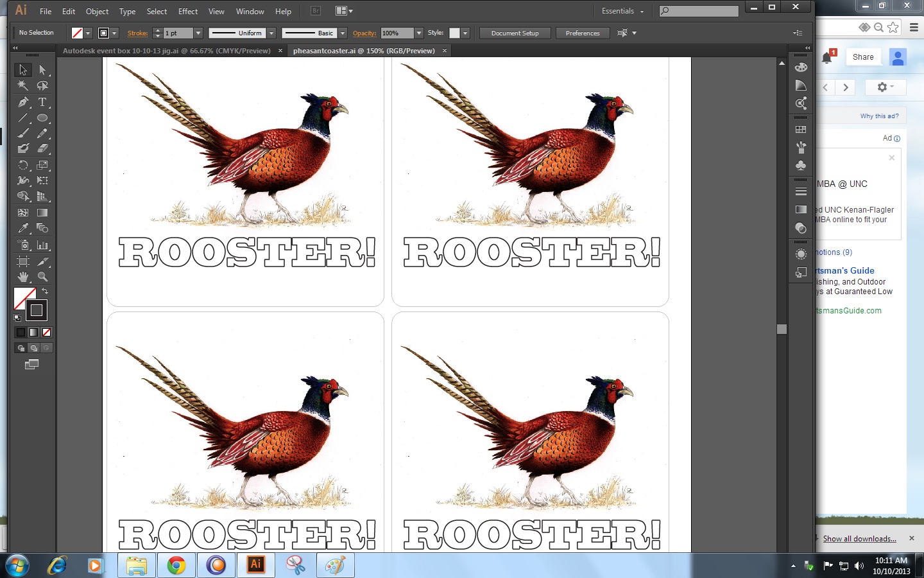Click Show all downloads link in Chrome
Image resolution: width=924 pixels, height=578 pixels.
pos(860,539)
